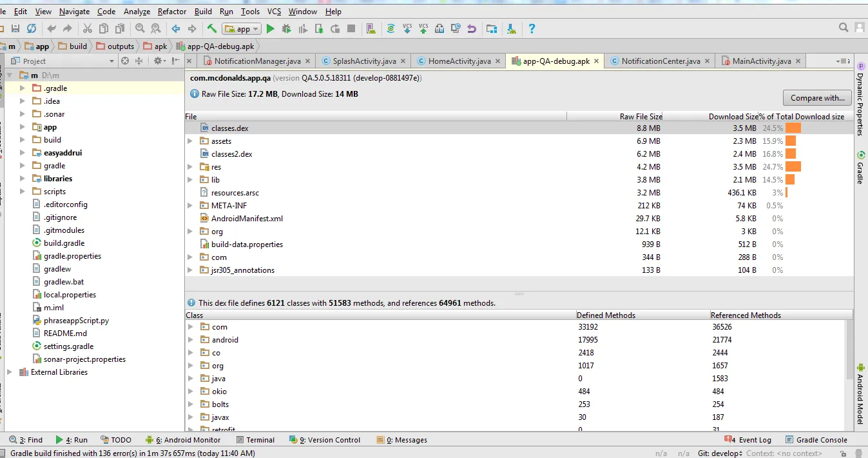Click the class list vertical scrollbar
The width and height of the screenshot is (868, 458).
coord(849,348)
